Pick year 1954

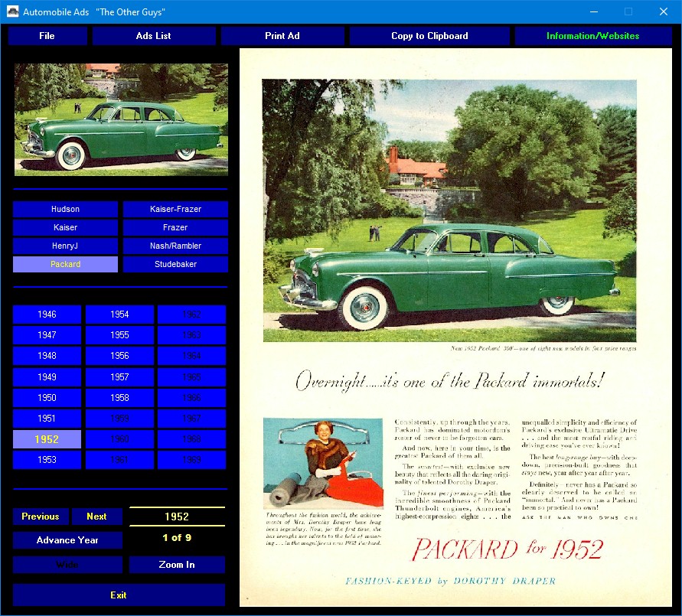pos(119,315)
